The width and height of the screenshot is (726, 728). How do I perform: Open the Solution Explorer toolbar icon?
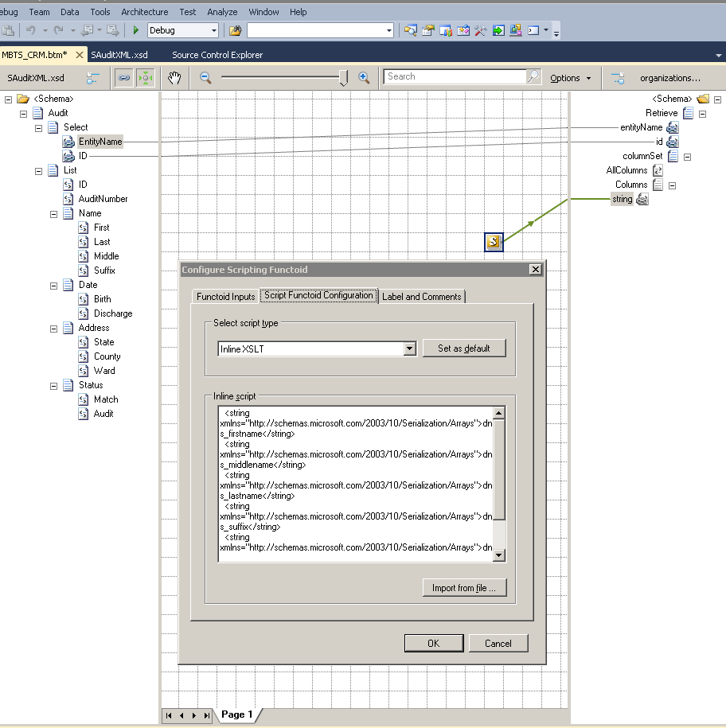coord(410,31)
